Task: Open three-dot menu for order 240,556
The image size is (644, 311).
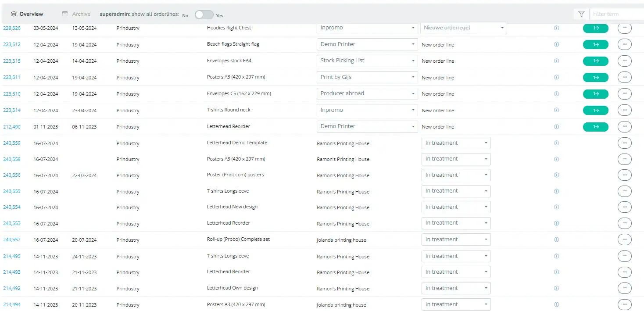Action: [x=625, y=175]
